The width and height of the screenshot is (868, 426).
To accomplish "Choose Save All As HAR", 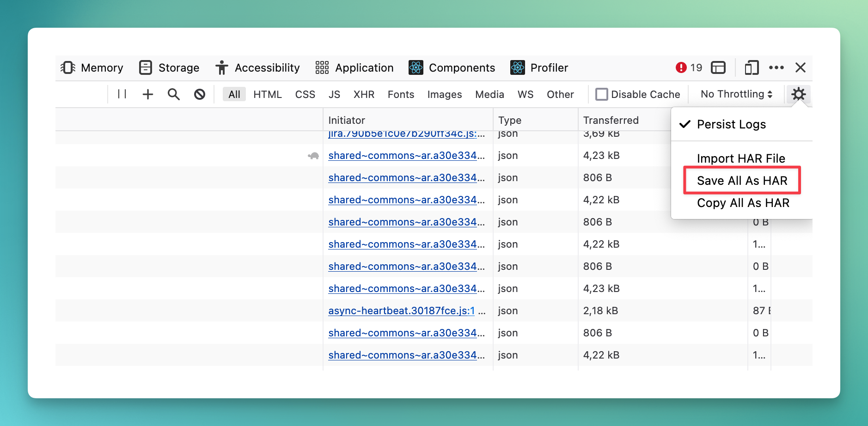I will point(742,181).
